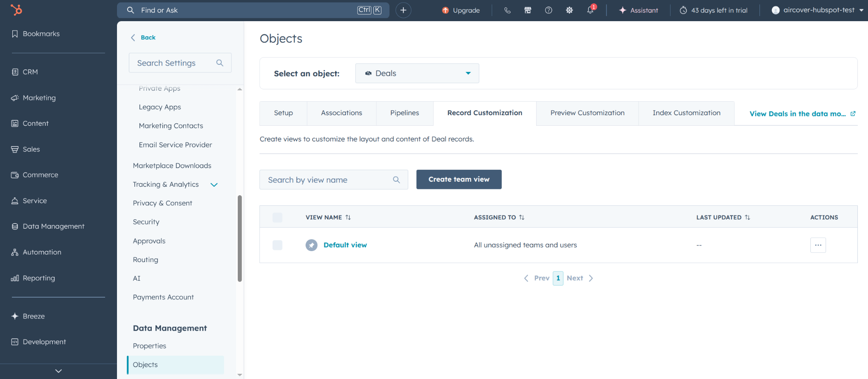Switch to the Setup tab

point(284,113)
